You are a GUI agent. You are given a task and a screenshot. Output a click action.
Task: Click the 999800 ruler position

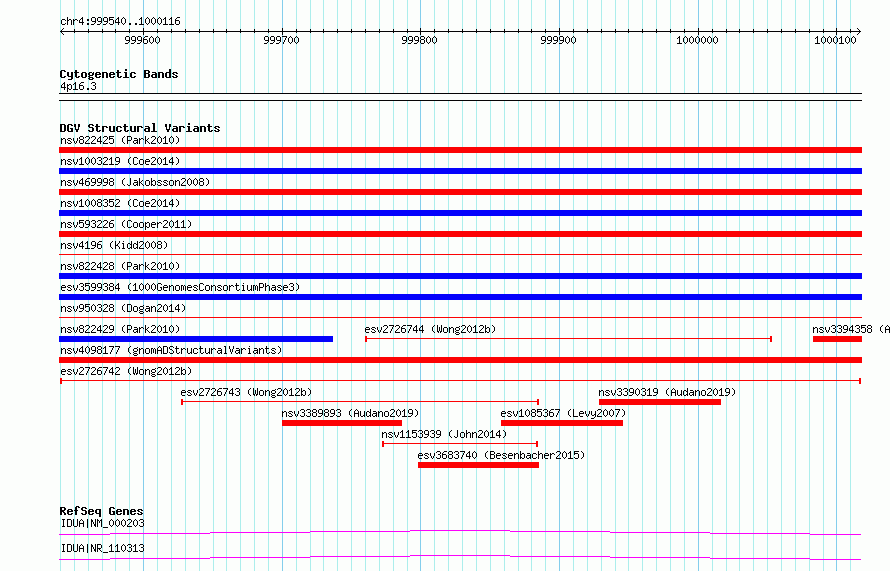pyautogui.click(x=419, y=40)
